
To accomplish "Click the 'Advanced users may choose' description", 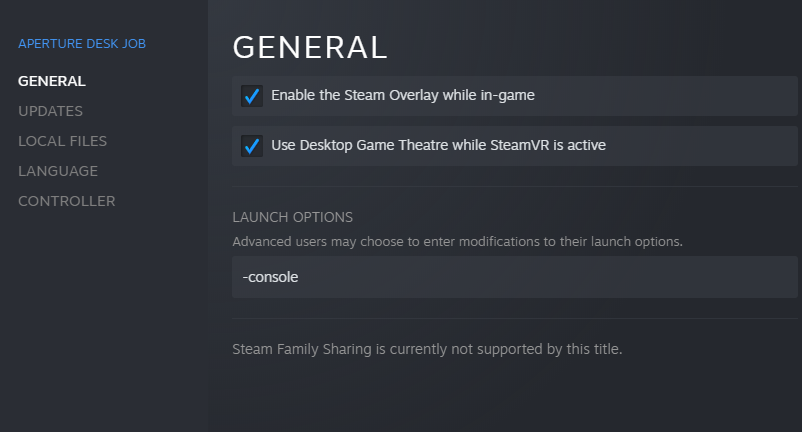I will [457, 242].
